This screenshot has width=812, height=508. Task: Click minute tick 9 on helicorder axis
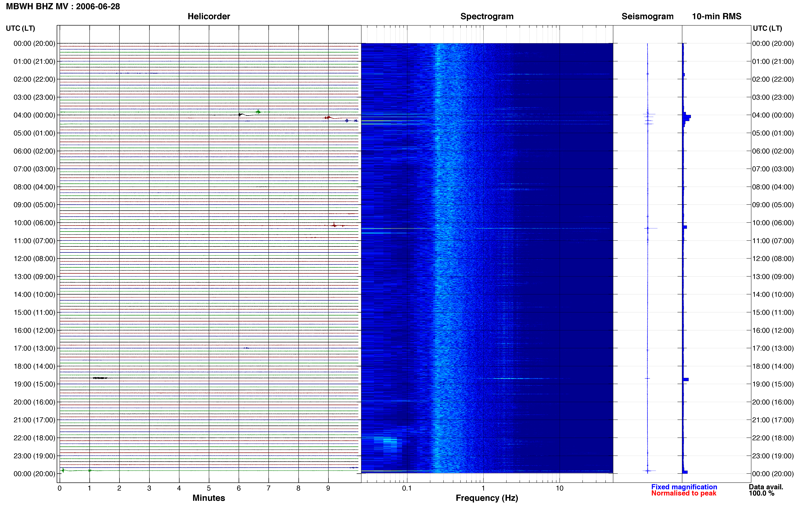[x=328, y=488]
